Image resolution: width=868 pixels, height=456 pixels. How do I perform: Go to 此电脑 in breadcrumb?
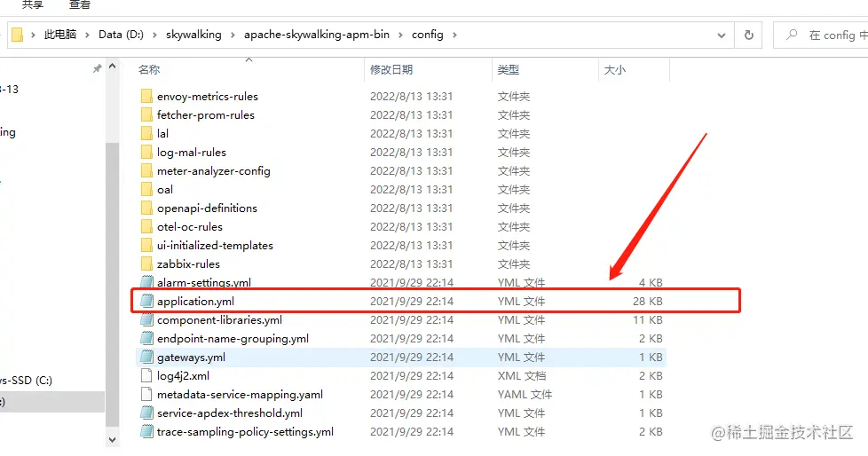tap(60, 35)
